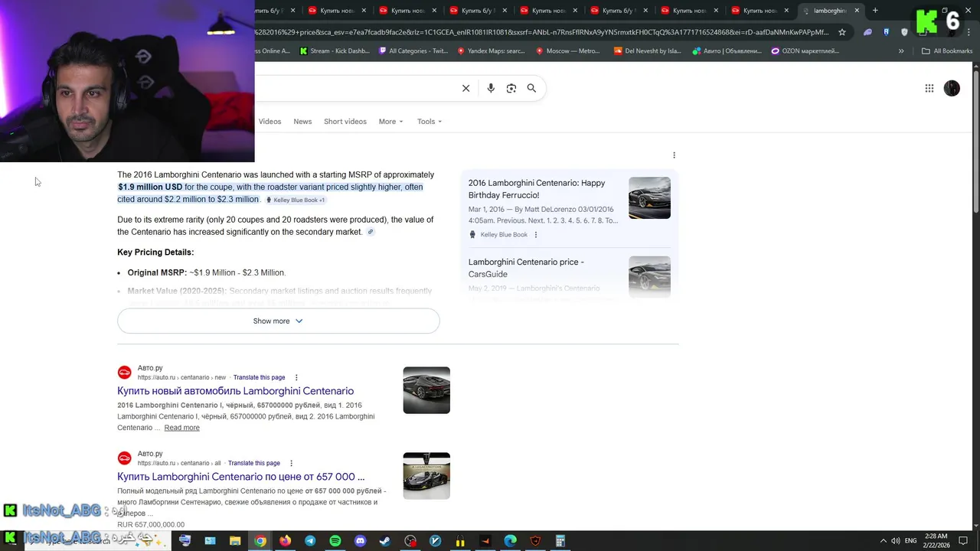Show hidden system tray icons
Viewport: 980px width, 551px height.
[x=883, y=541]
